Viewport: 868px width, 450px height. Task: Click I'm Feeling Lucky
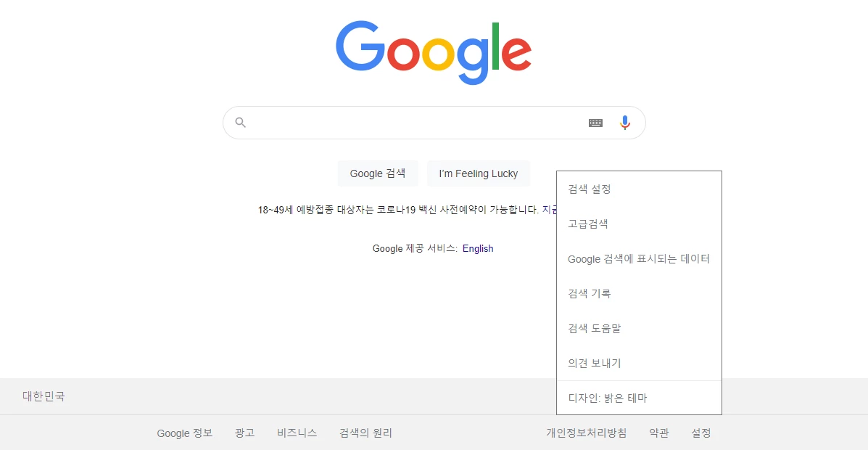(479, 173)
